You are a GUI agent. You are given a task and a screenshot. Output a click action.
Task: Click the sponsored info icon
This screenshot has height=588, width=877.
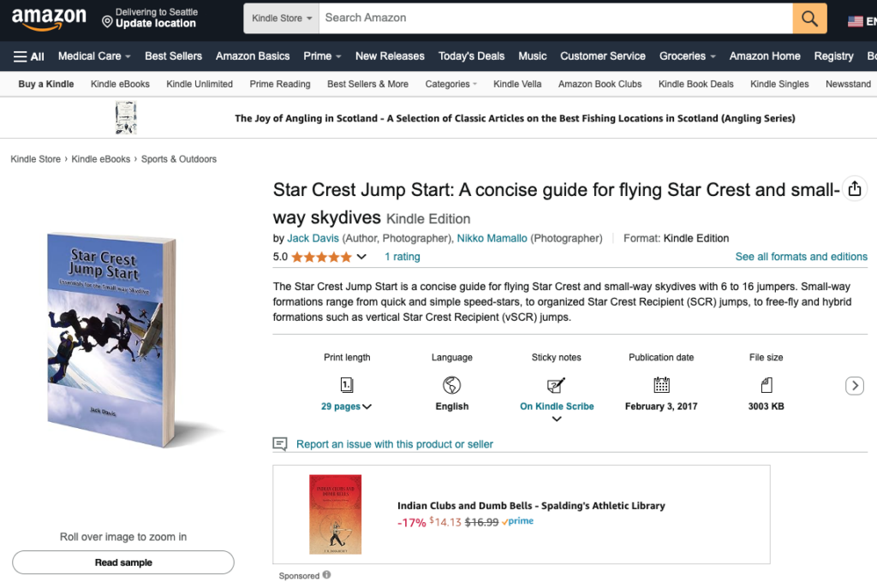[327, 575]
